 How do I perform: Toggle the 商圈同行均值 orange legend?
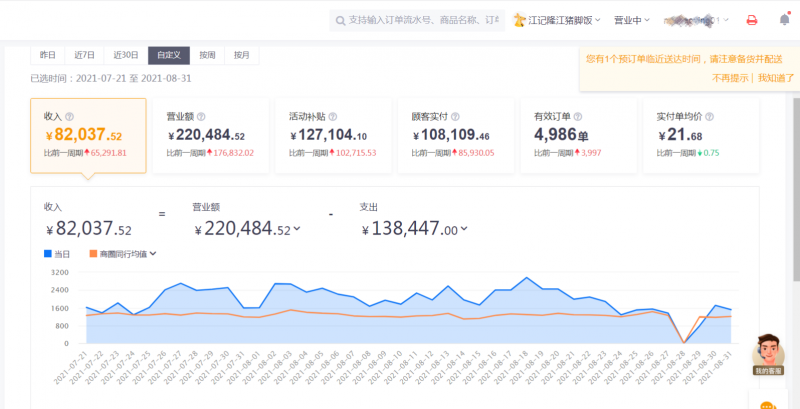click(x=122, y=253)
